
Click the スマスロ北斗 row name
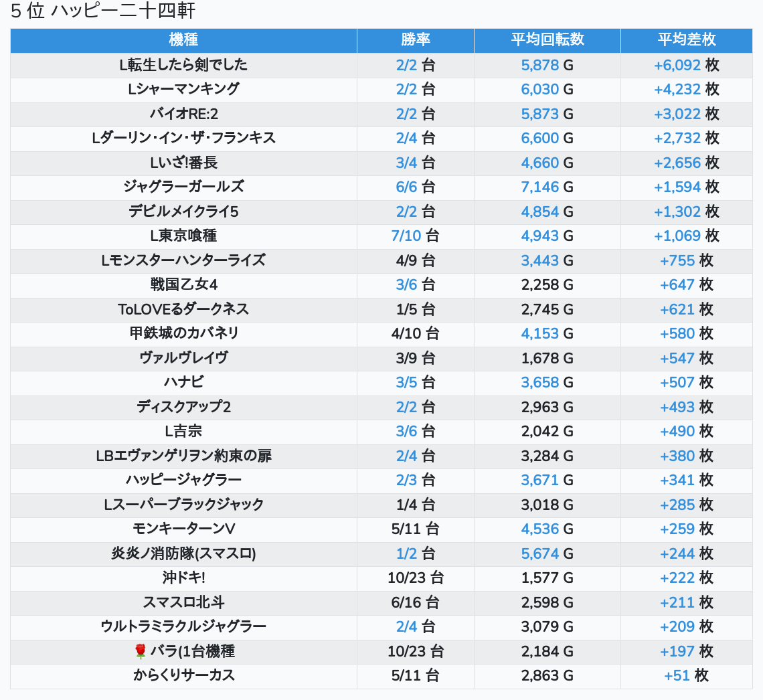[x=183, y=602]
